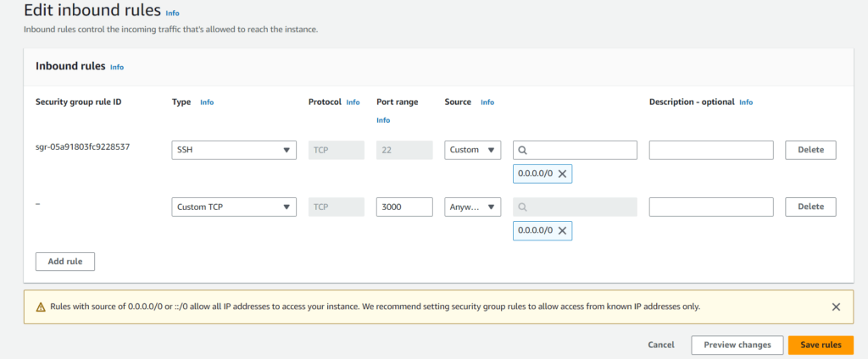Expand the Custom source dropdown

[473, 150]
